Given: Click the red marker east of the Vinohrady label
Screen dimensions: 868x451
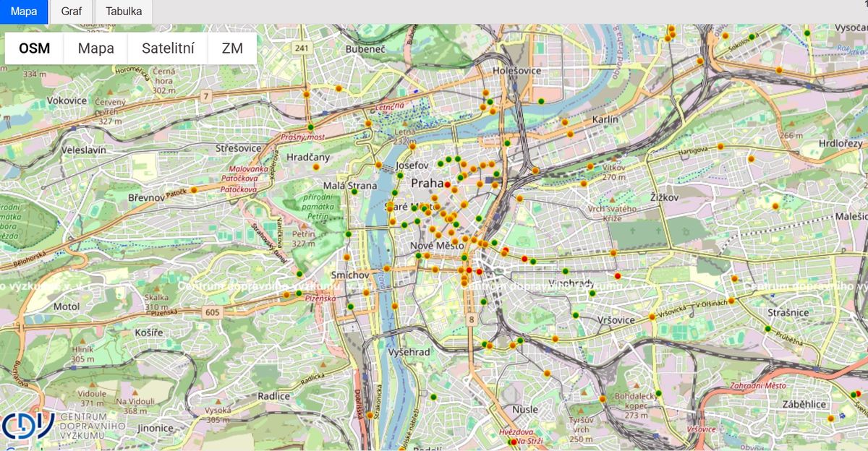Looking at the screenshot, I should pos(617,276).
